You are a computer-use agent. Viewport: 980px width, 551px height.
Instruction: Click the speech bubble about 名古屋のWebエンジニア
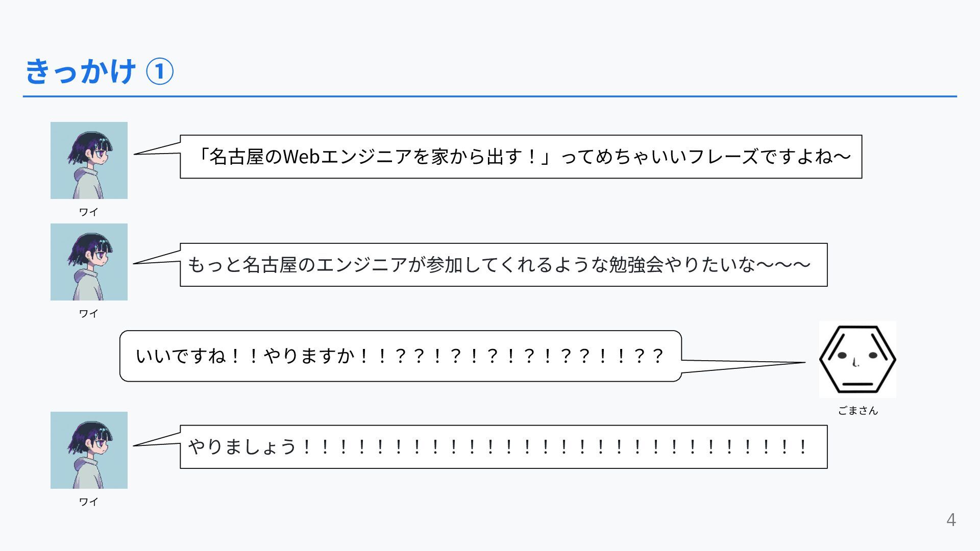(521, 157)
